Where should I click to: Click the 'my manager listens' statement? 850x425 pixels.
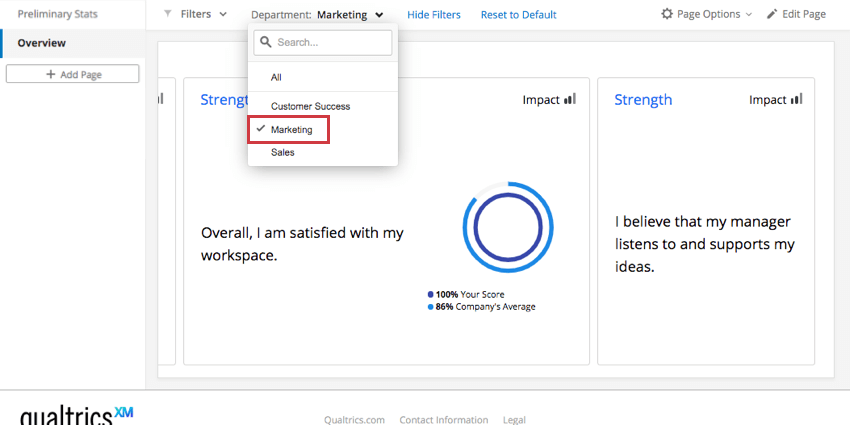(705, 244)
